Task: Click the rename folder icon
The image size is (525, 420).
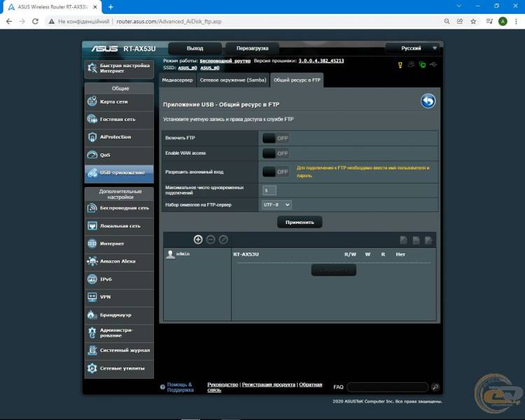Action: coord(428,240)
